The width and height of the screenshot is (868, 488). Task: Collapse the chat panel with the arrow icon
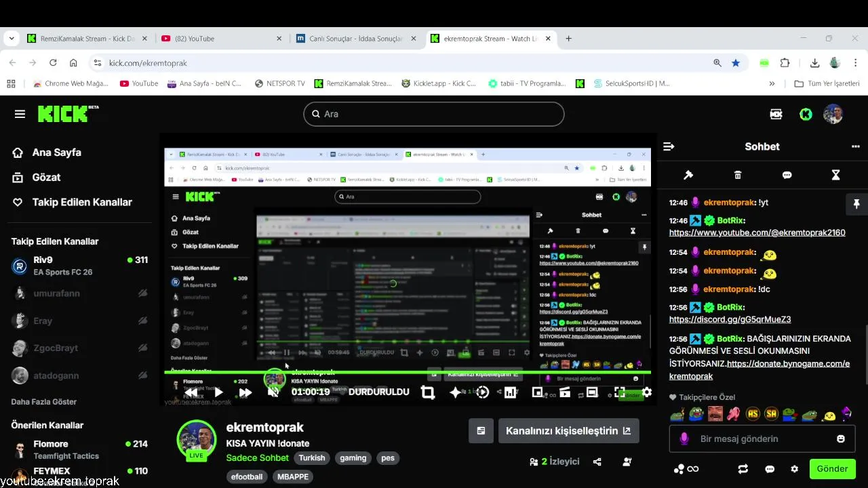[669, 146]
